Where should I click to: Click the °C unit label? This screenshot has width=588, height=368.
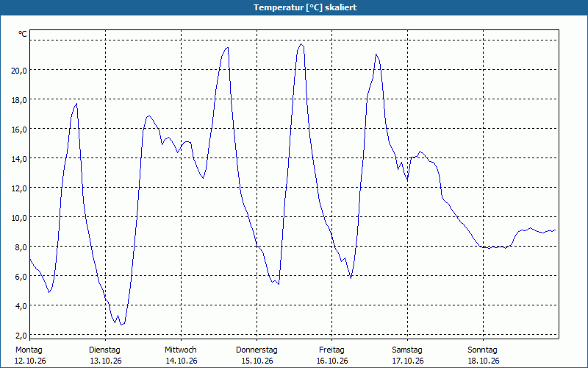[23, 34]
